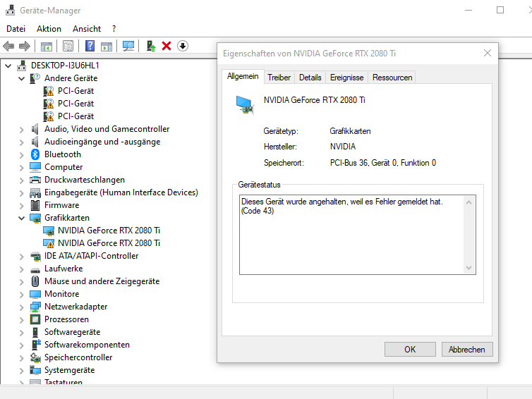
Task: Switch to the Treiber tab
Action: click(x=279, y=78)
